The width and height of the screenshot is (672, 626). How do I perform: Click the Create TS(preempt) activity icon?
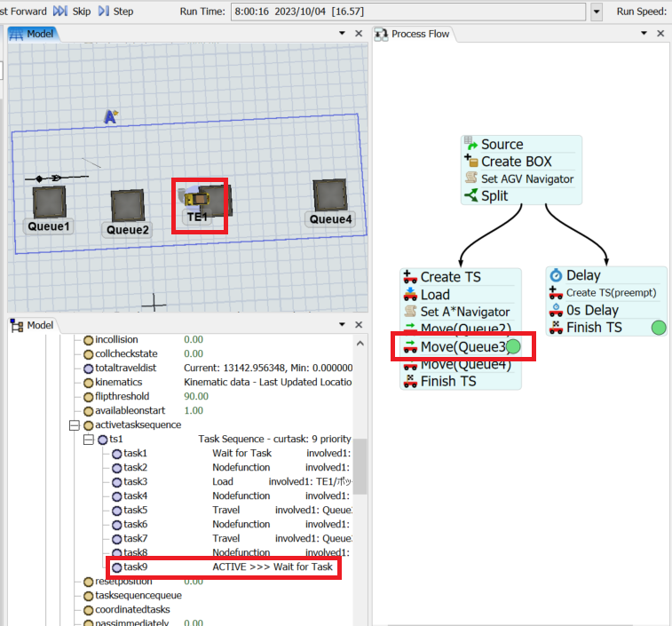556,293
